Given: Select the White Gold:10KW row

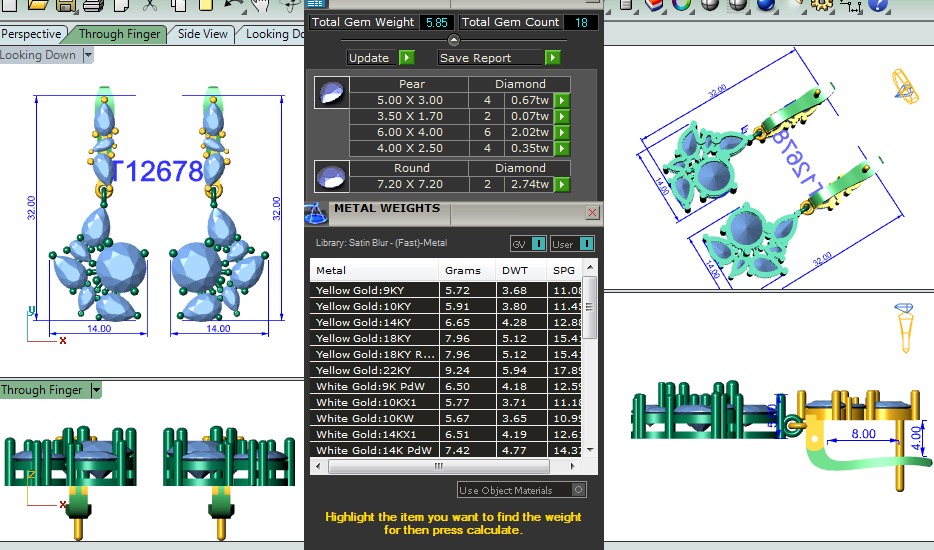Looking at the screenshot, I should coord(446,418).
